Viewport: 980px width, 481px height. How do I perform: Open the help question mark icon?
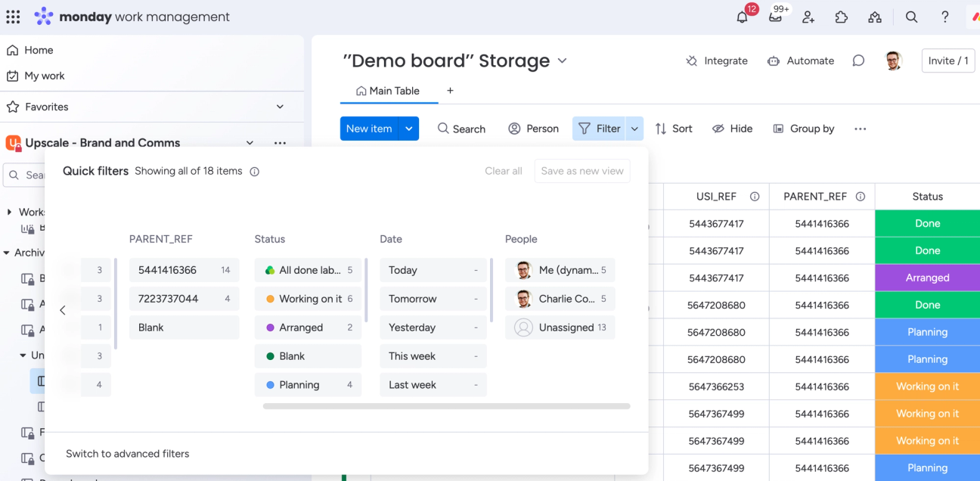point(944,17)
